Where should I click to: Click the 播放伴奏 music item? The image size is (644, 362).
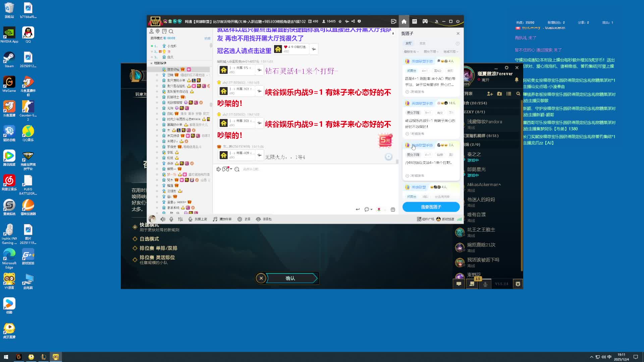[222, 219]
